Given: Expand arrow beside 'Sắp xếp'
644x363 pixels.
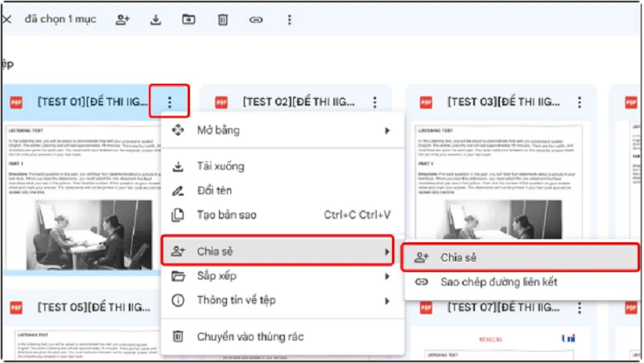Looking at the screenshot, I should [387, 276].
